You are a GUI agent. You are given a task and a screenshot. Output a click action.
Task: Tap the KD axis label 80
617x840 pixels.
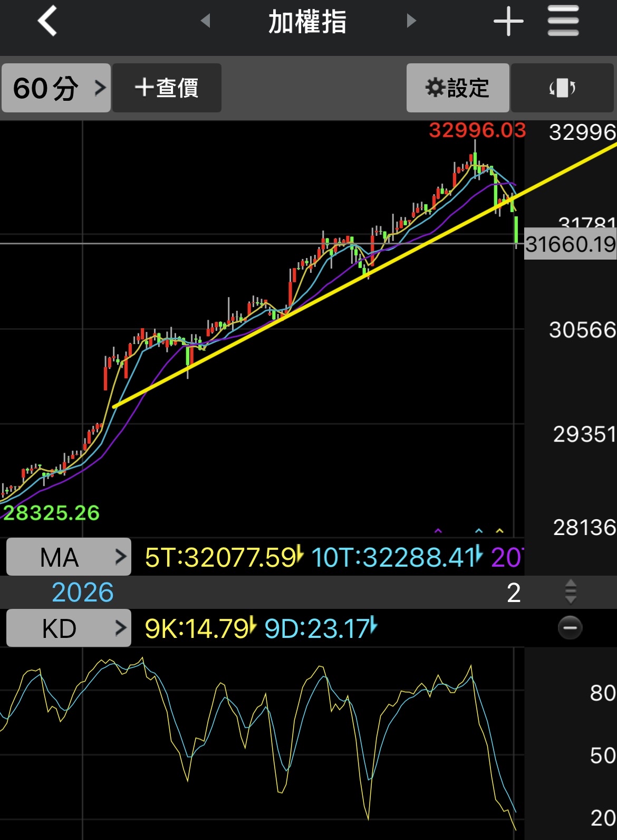coord(603,693)
